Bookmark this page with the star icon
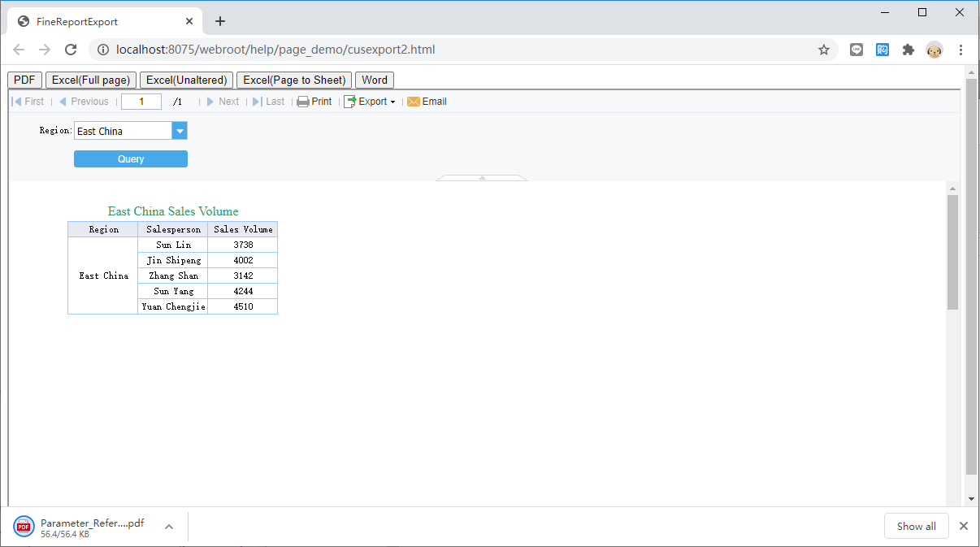This screenshot has width=980, height=547. coord(824,50)
